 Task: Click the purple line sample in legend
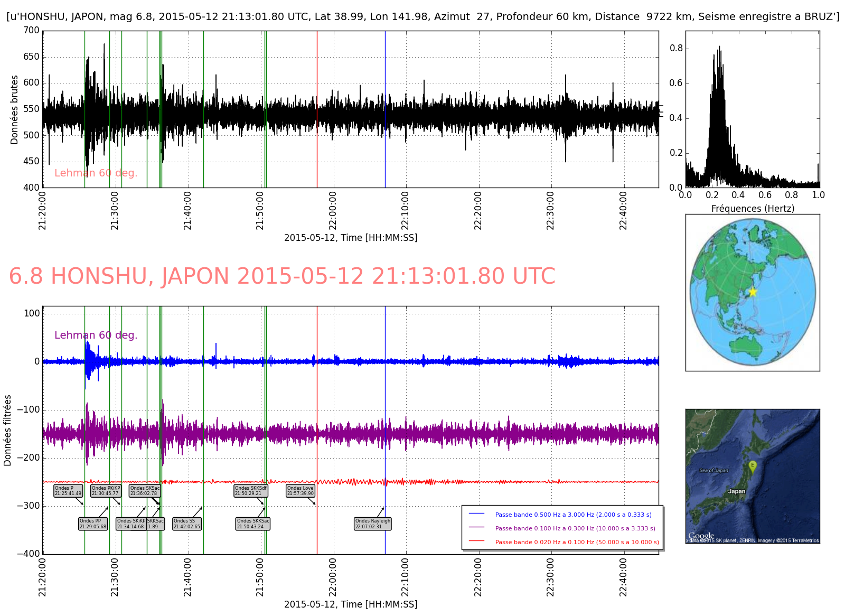coord(476,528)
